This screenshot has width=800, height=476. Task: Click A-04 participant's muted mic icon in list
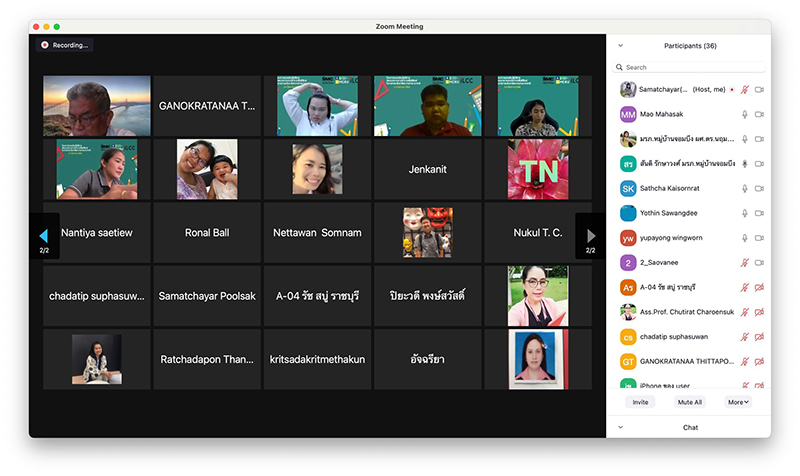(745, 288)
